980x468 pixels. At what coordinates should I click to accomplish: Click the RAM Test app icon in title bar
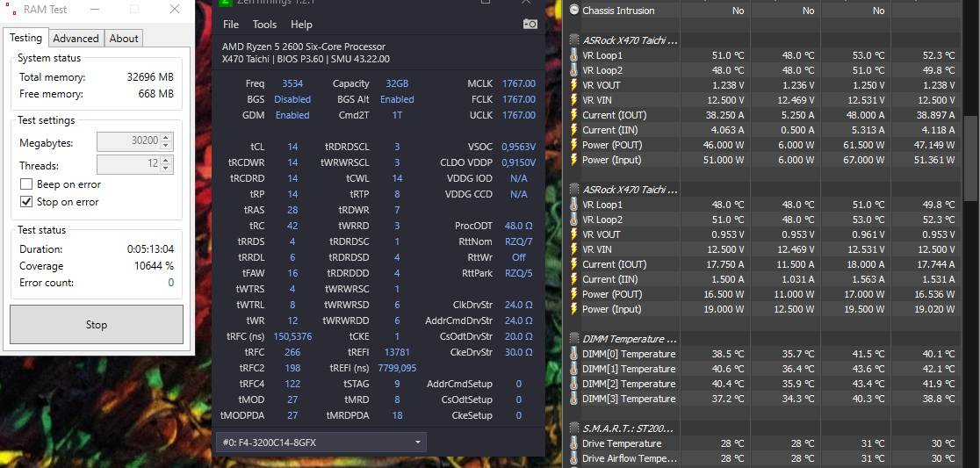pyautogui.click(x=11, y=10)
